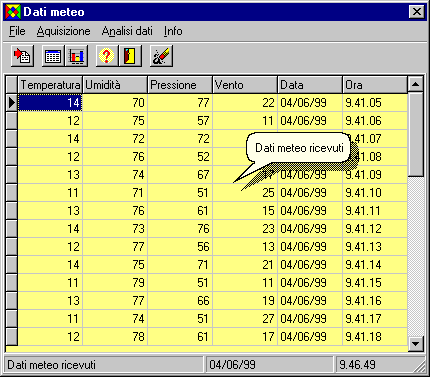The height and width of the screenshot is (377, 430).
Task: Click the time cell 9.41.14
Action: (375, 265)
